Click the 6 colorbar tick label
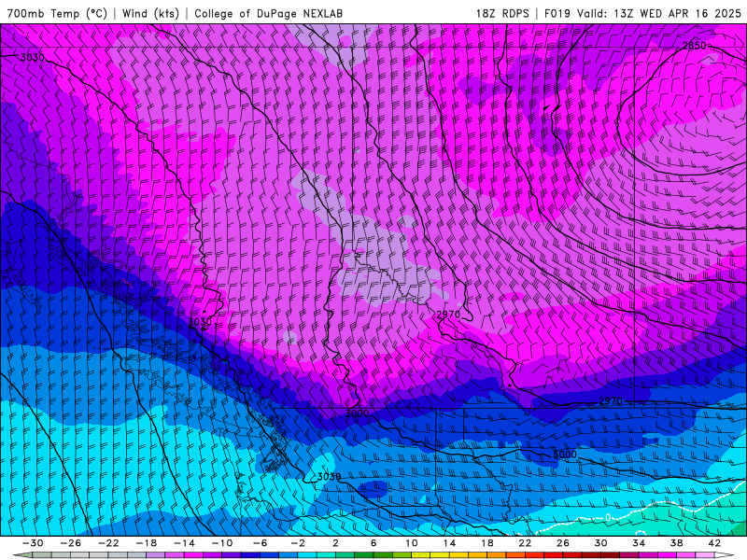The width and height of the screenshot is (747, 560). [x=373, y=543]
